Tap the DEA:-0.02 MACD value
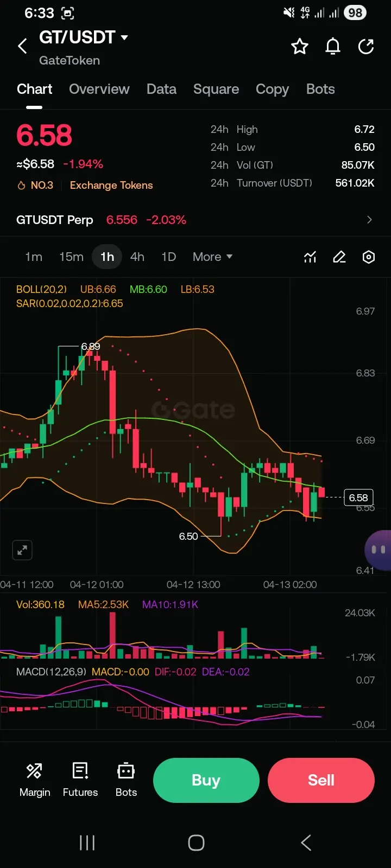This screenshot has height=868, width=391. (226, 672)
